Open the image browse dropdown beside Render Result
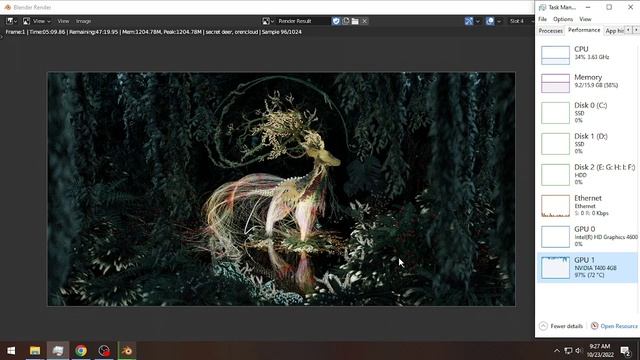The width and height of the screenshot is (640, 360). pyautogui.click(x=268, y=21)
